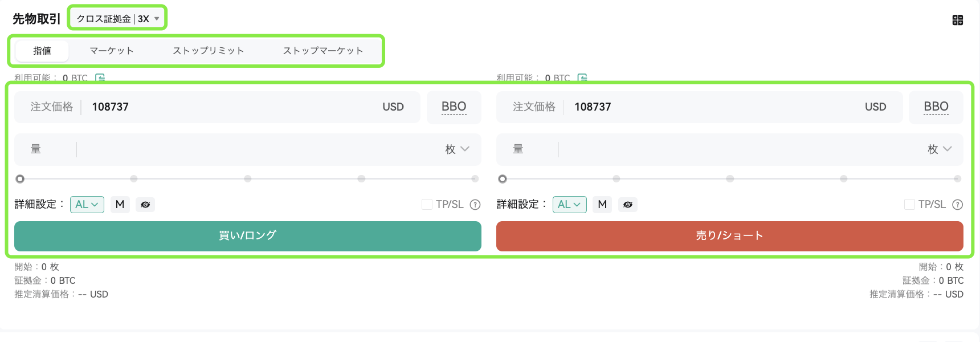This screenshot has height=342, width=980.
Task: Open the layout grid icon at top right
Action: [x=958, y=20]
